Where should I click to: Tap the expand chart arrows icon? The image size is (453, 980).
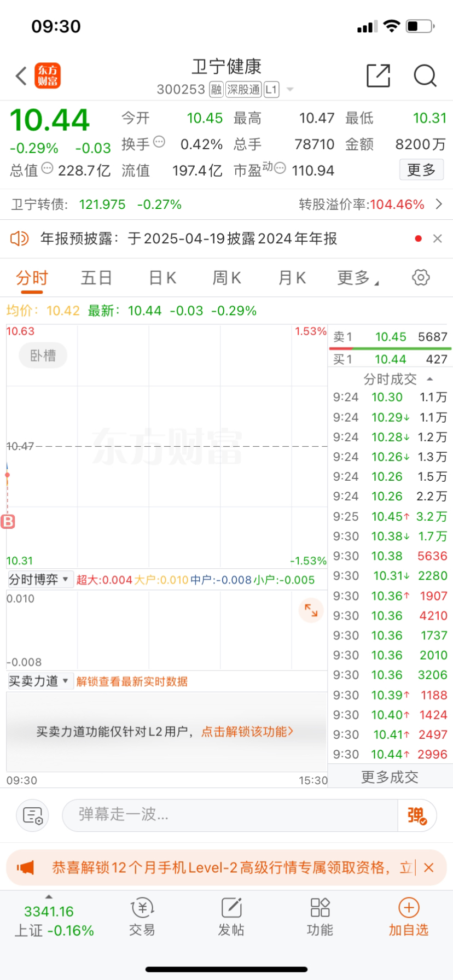(311, 610)
